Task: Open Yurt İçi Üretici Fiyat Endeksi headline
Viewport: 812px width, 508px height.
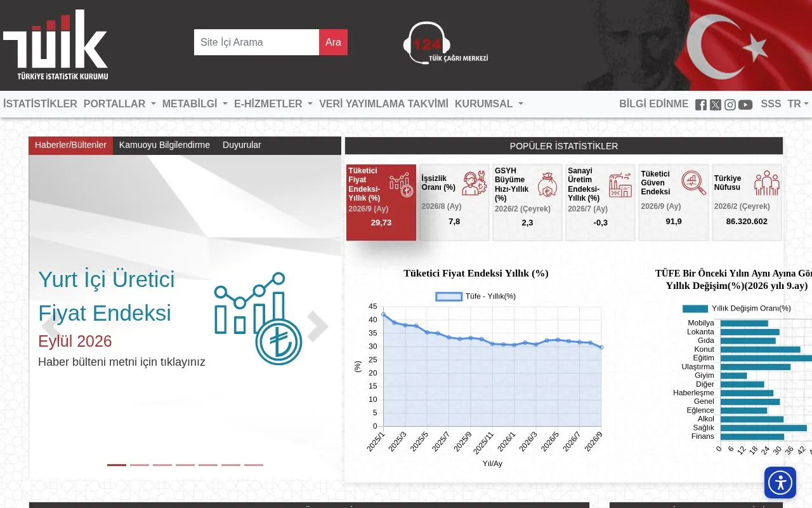Action: coord(107,297)
